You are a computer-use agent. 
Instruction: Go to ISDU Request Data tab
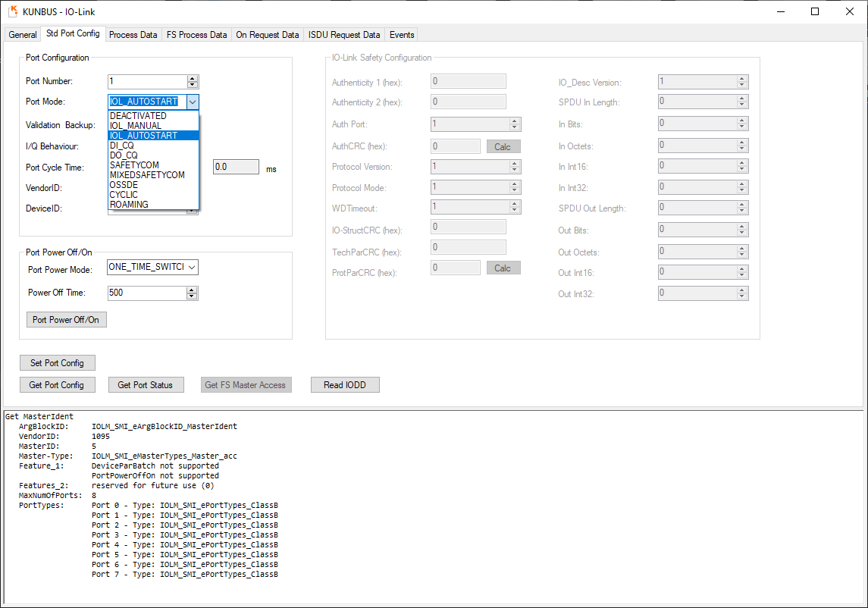[344, 35]
